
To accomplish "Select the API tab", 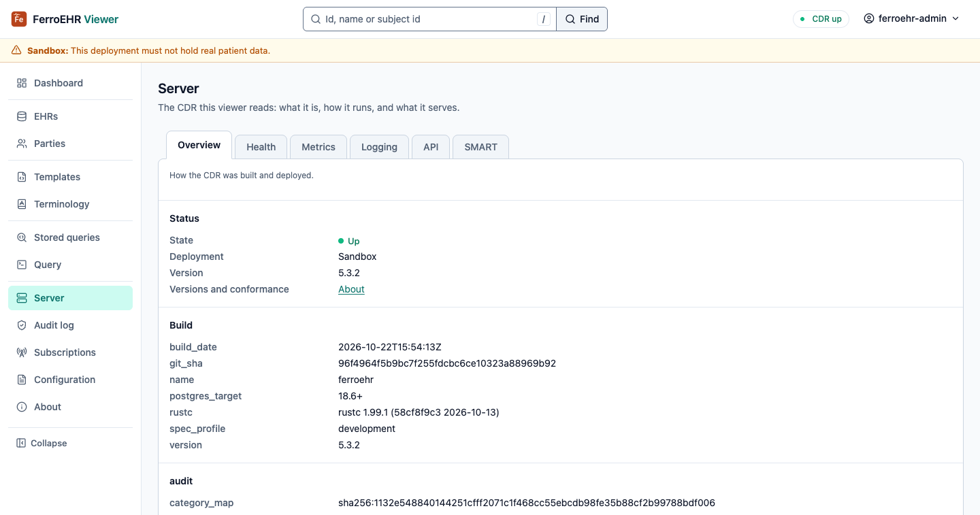I will click(x=431, y=147).
